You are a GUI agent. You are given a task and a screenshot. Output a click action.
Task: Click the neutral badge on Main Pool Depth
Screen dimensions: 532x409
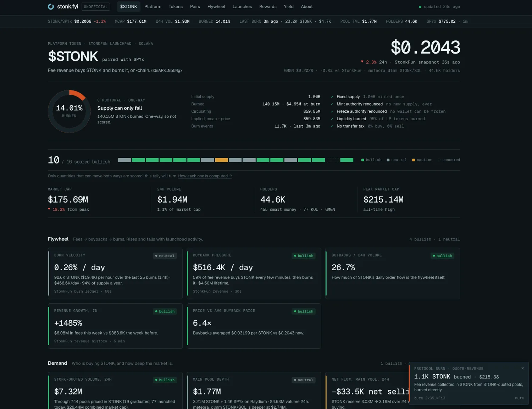pyautogui.click(x=304, y=380)
